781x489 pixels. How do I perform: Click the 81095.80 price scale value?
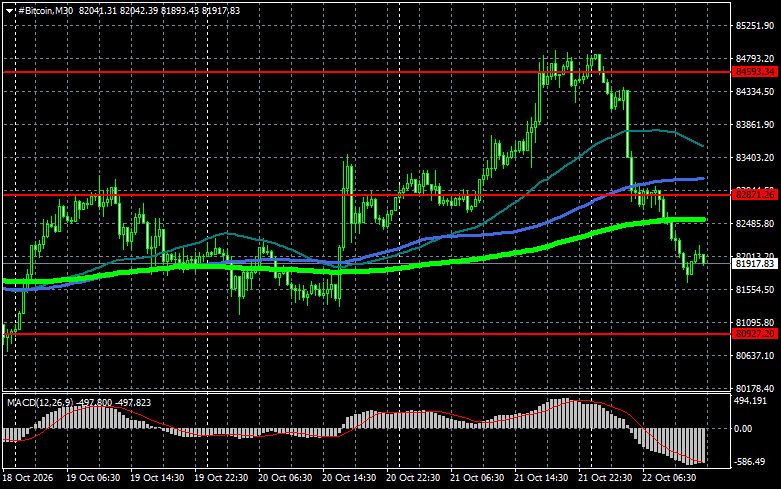[x=755, y=323]
